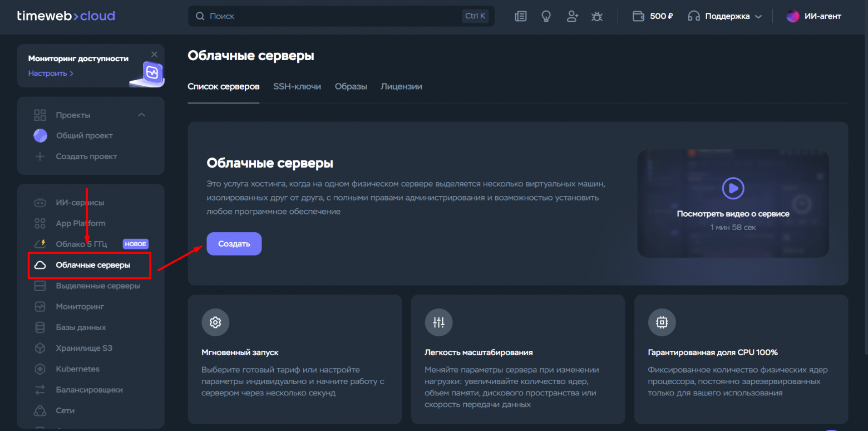Click the bug report icon
Viewport: 868px width, 431px height.
point(597,16)
